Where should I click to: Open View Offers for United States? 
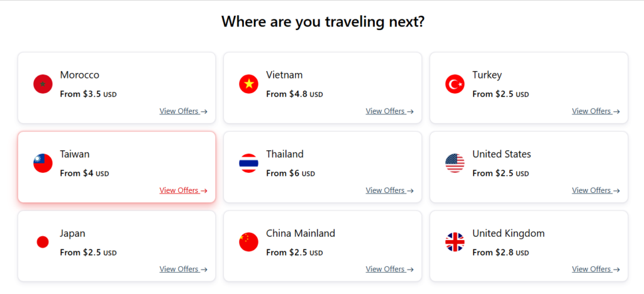click(x=596, y=190)
